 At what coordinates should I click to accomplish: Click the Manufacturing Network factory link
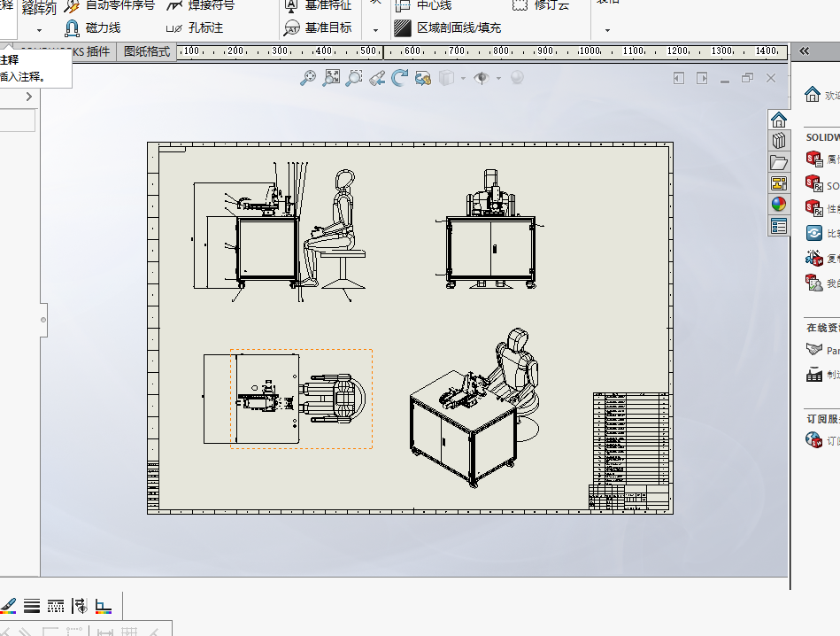[822, 375]
